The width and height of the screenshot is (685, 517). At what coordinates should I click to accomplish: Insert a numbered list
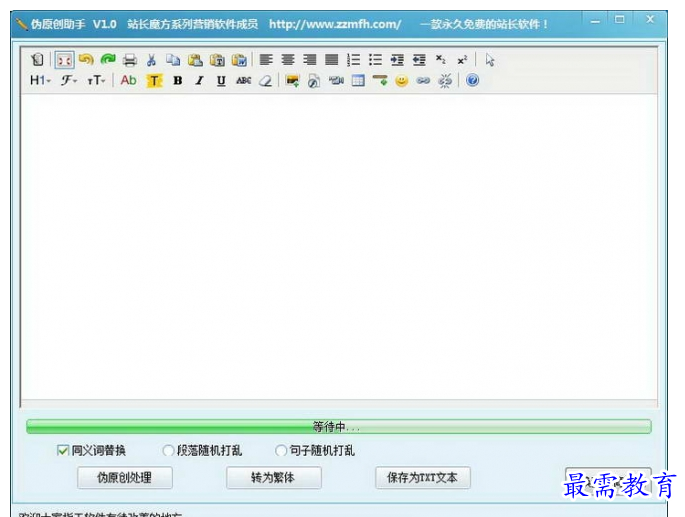[353, 59]
